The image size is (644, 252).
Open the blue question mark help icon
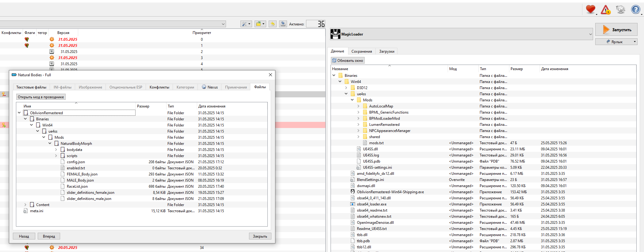point(635,9)
